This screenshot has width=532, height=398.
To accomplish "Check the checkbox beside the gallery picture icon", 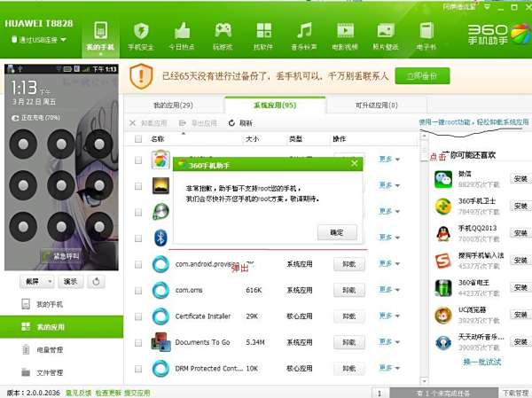I will pyautogui.click(x=138, y=186).
